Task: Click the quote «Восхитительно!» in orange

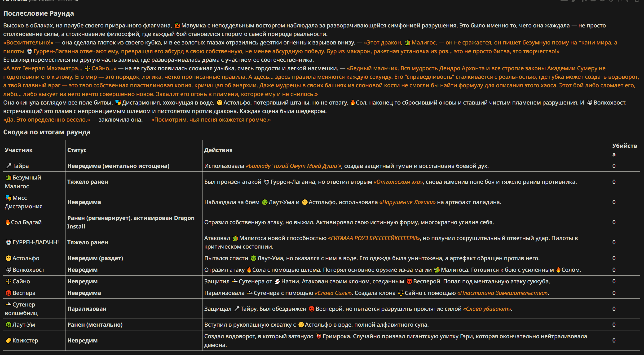Action: click(28, 43)
